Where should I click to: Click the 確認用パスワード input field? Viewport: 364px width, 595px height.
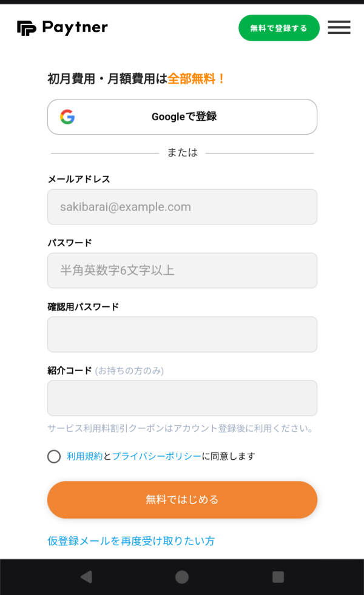[x=182, y=334]
